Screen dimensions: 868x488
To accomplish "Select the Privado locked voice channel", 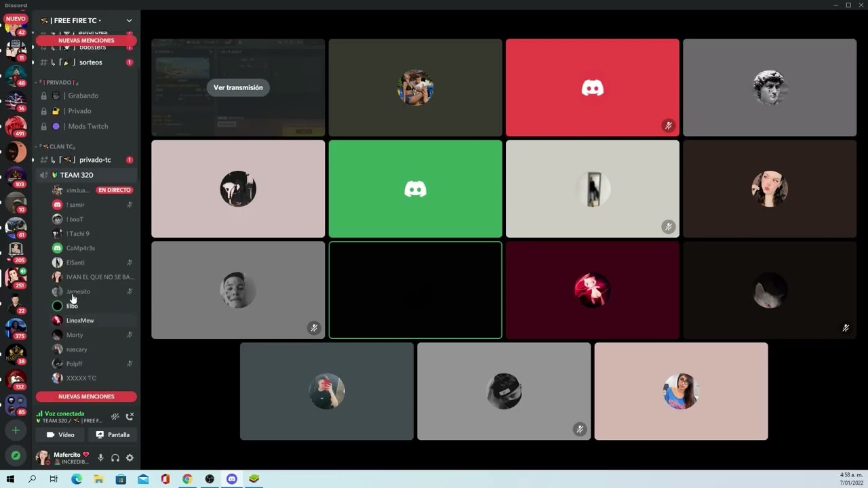I will pyautogui.click(x=86, y=111).
